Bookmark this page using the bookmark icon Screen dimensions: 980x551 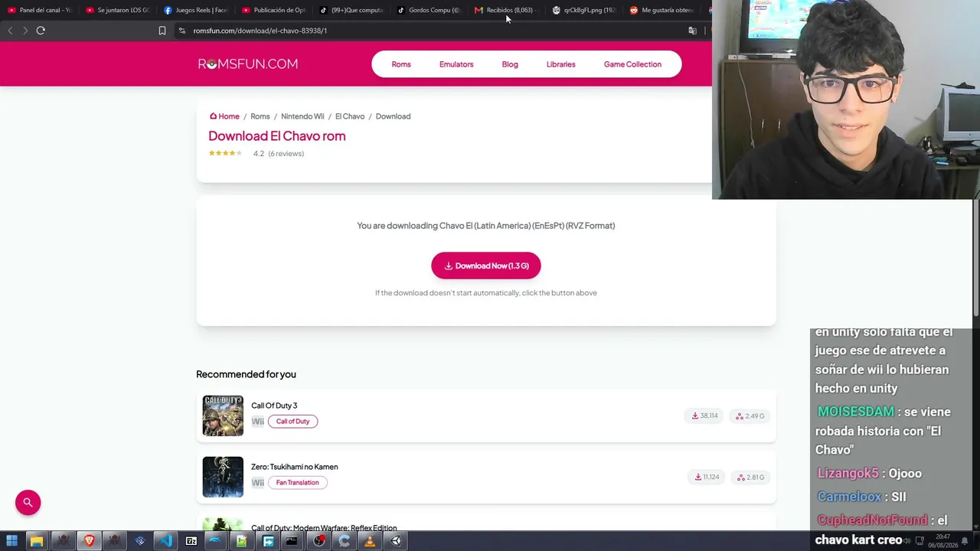point(162,31)
